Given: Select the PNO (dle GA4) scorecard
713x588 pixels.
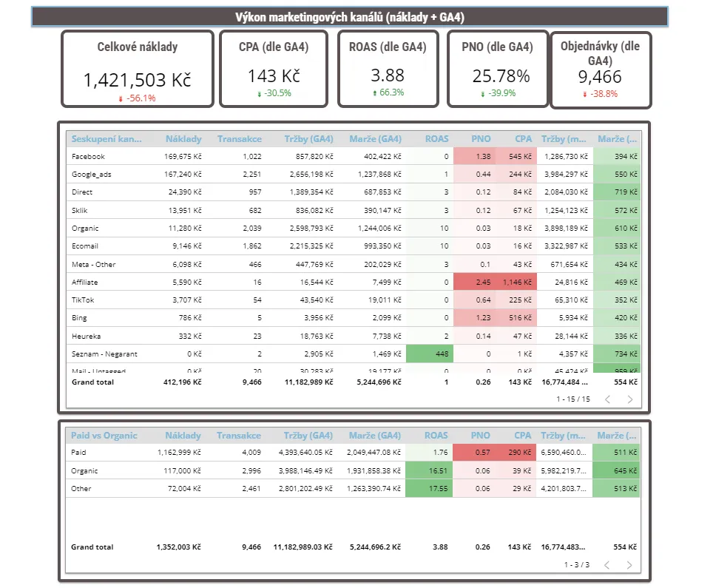Looking at the screenshot, I should coord(498,69).
